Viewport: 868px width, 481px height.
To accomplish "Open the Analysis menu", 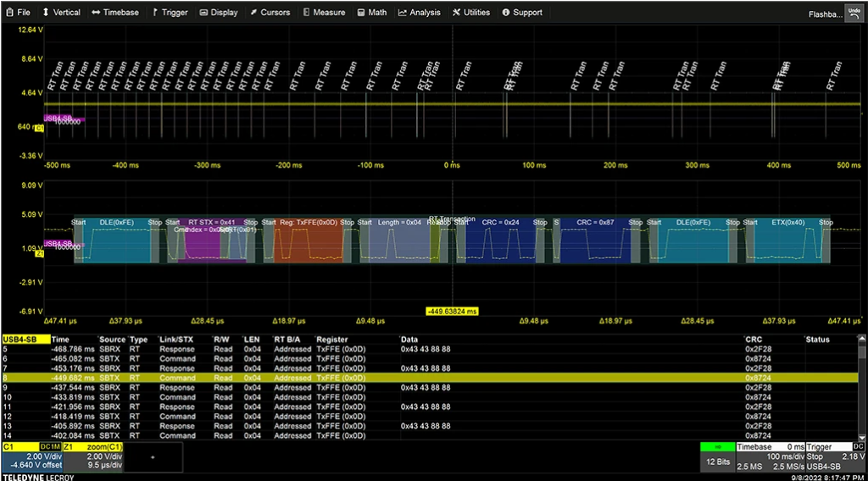I will (420, 12).
